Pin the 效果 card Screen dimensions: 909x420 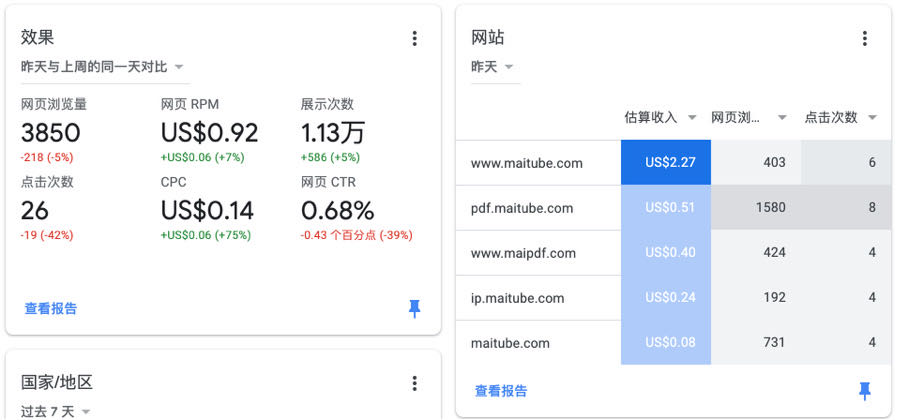coord(414,309)
